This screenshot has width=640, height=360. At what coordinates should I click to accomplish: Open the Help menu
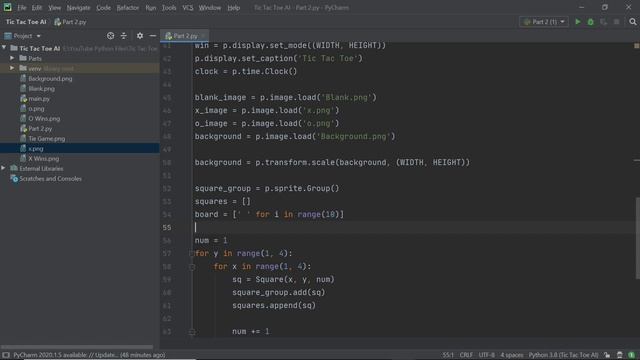pyautogui.click(x=233, y=8)
